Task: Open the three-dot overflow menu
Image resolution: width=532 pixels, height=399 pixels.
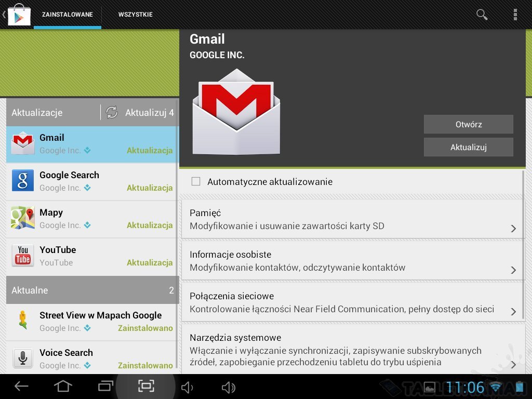Action: pyautogui.click(x=515, y=15)
